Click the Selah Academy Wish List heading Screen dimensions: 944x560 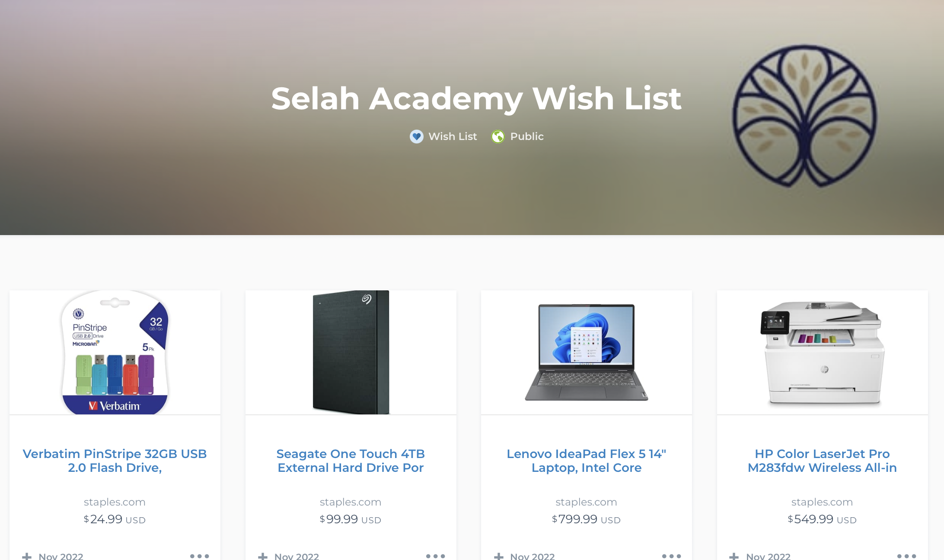pos(476,99)
